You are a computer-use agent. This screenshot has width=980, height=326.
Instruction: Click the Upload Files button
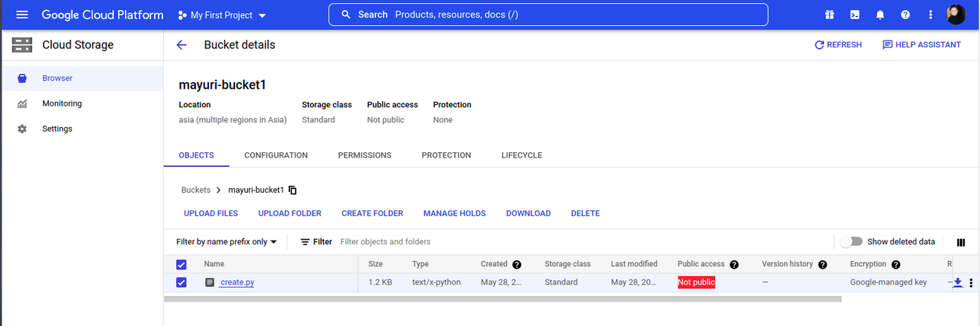[x=211, y=214]
